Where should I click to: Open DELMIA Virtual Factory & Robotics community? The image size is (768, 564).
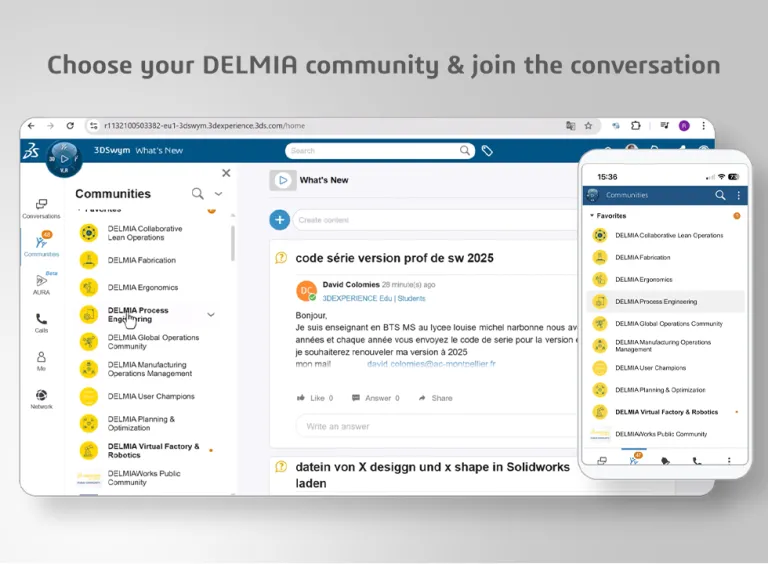(153, 450)
